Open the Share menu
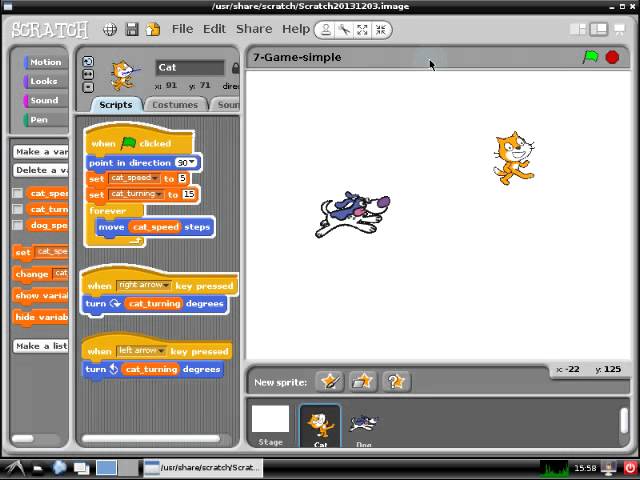The width and height of the screenshot is (640, 480). click(254, 29)
